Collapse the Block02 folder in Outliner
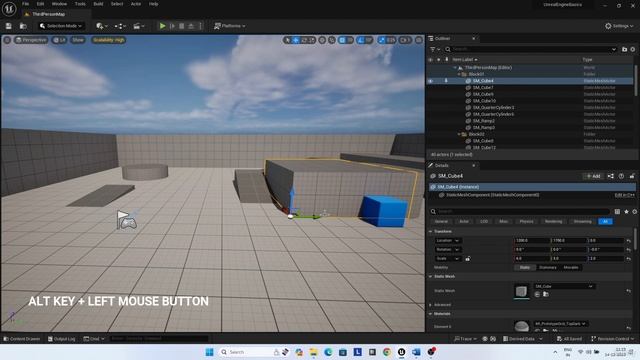This screenshot has height=360, width=640. tap(459, 134)
